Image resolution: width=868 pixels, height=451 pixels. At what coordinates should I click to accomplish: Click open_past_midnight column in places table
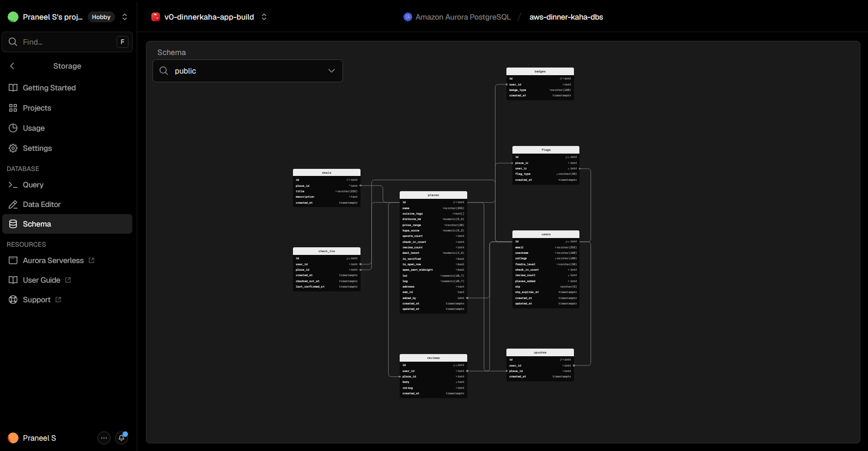tap(433, 270)
